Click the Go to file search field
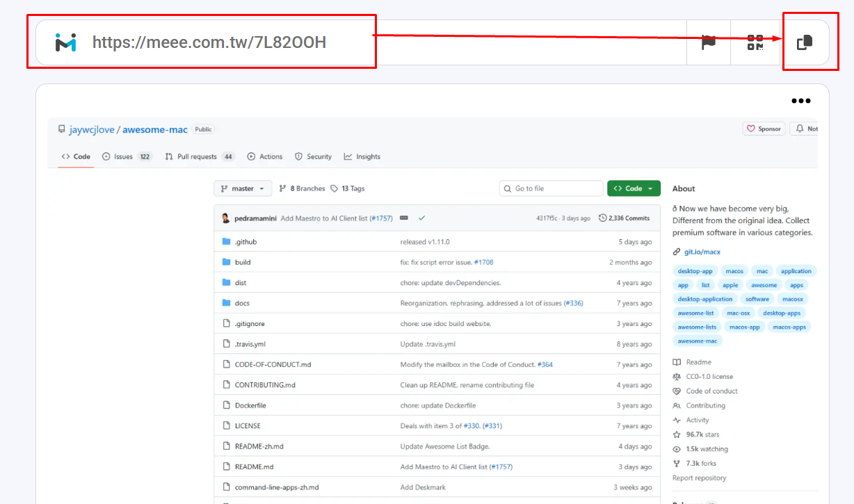The height and width of the screenshot is (504, 854). (x=551, y=188)
